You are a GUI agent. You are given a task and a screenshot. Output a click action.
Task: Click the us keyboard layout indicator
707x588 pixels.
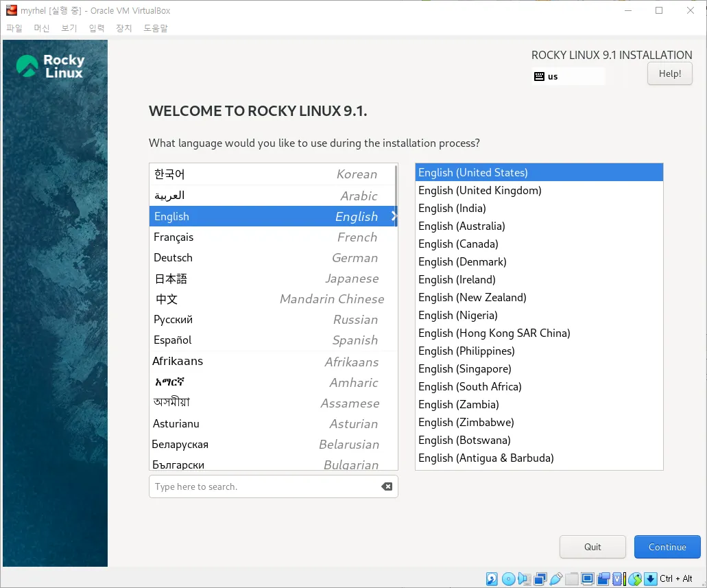(568, 76)
